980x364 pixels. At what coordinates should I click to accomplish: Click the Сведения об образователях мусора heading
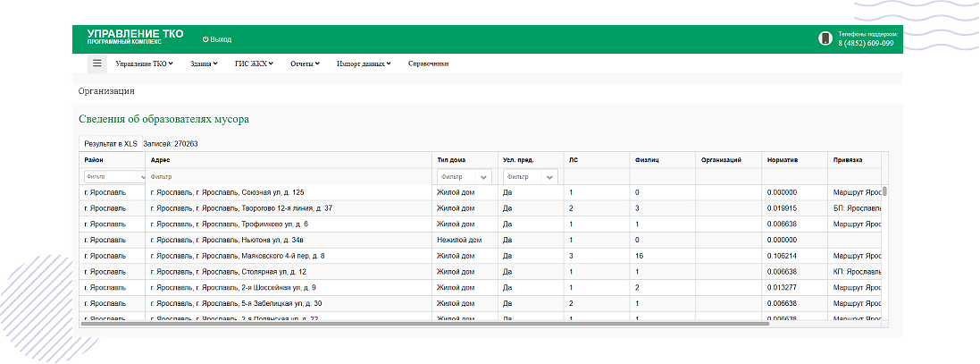tap(163, 119)
